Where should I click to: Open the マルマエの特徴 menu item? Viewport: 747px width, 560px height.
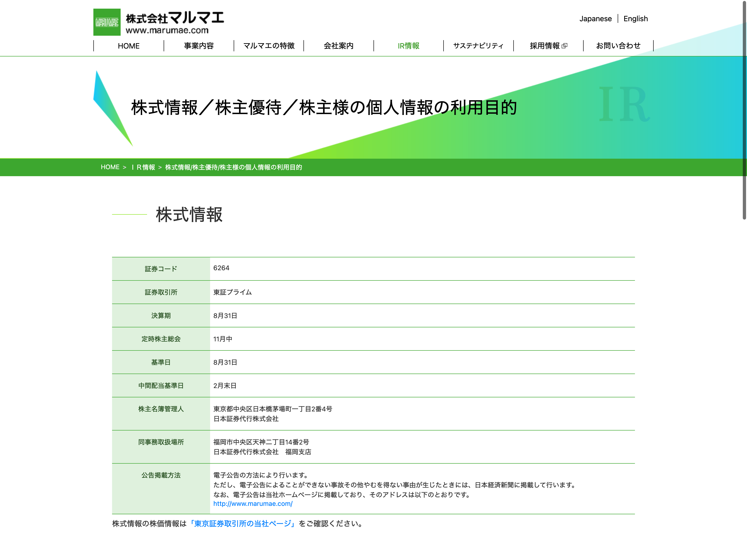[x=269, y=46]
